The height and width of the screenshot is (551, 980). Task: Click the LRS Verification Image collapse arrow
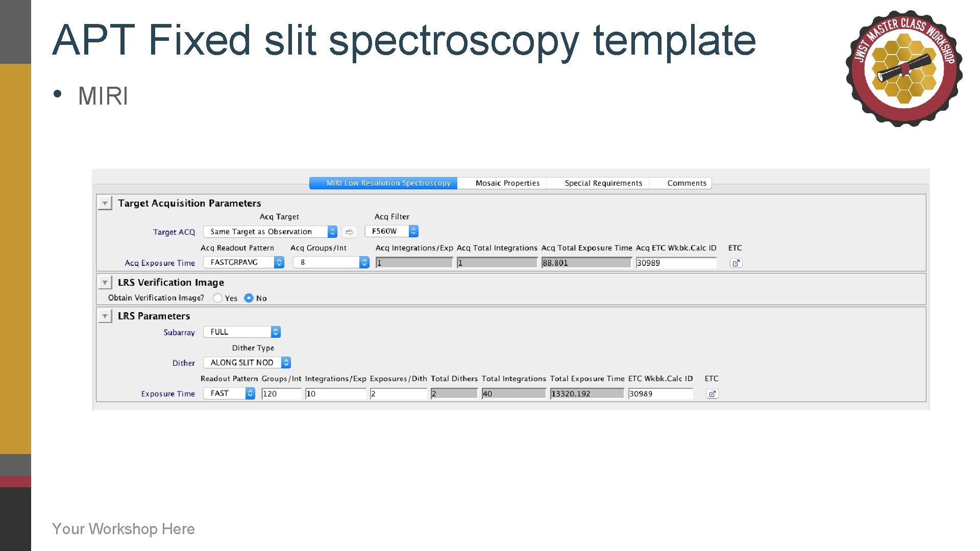tap(106, 282)
